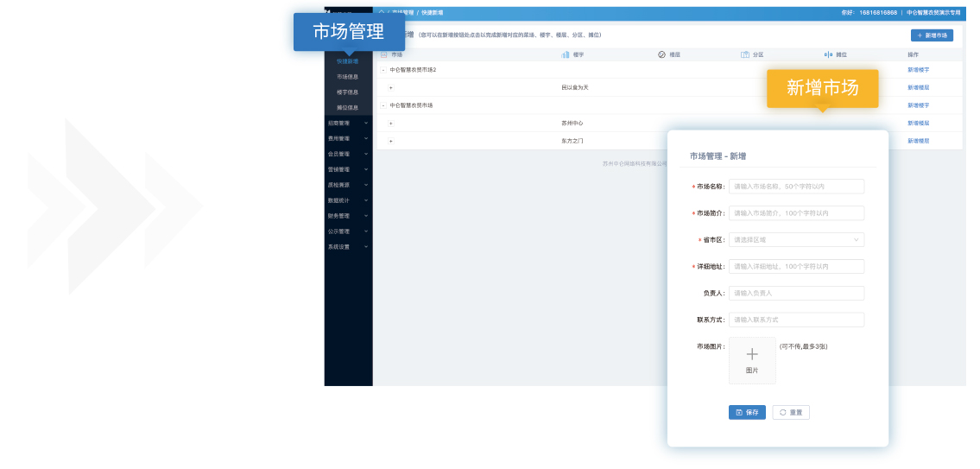This screenshot has width=980, height=469.
Task: Expand the 系统设置 sidebar menu
Action: [348, 247]
